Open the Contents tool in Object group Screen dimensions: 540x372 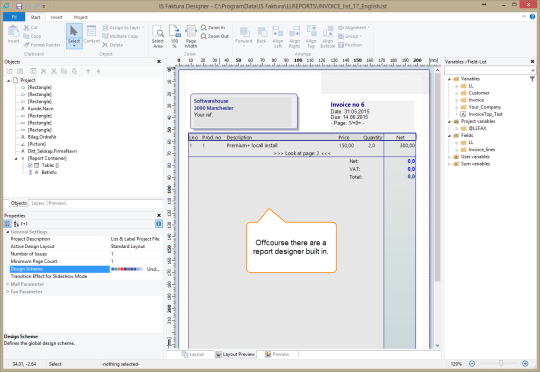pos(92,34)
